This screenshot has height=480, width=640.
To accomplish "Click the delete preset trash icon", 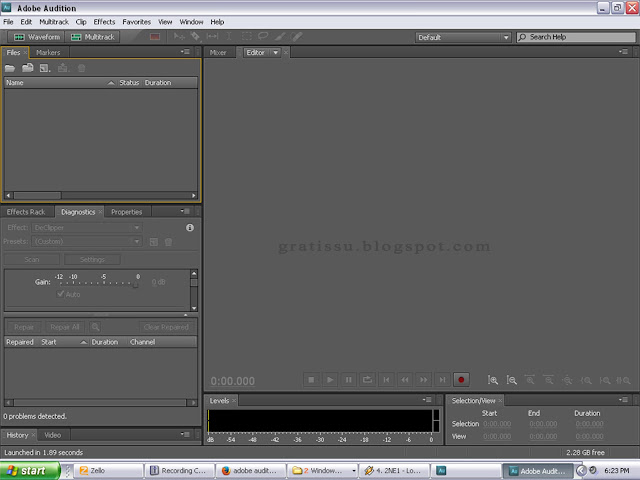I will tap(168, 242).
